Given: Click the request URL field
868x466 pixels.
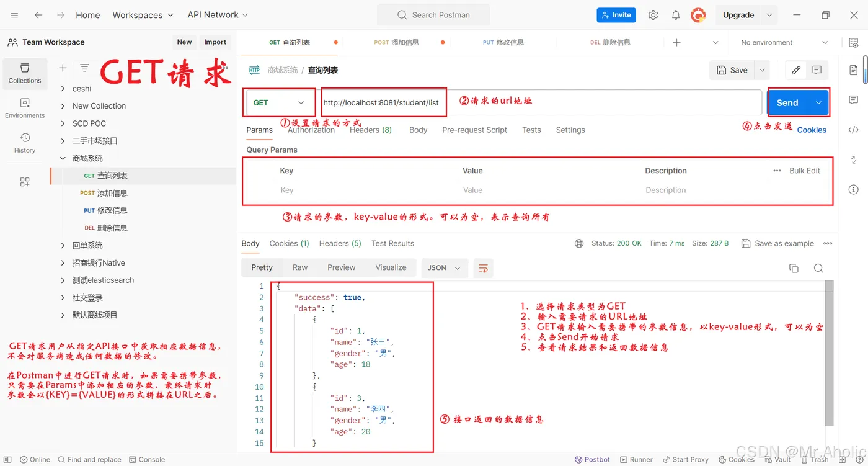Looking at the screenshot, I should pyautogui.click(x=539, y=102).
